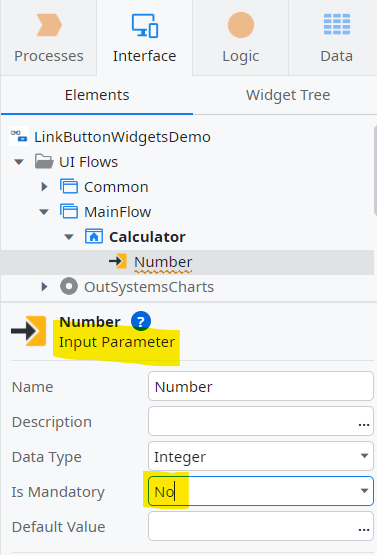Viewport: 377px width, 555px height.
Task: Click the 'Is Mandatory' property label
Action: (58, 492)
